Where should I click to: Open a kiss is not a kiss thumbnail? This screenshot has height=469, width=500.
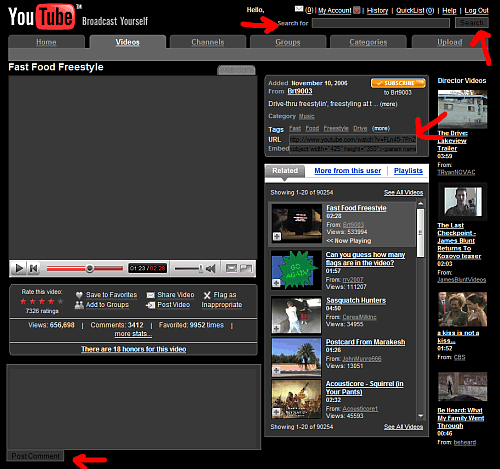pos(462,309)
